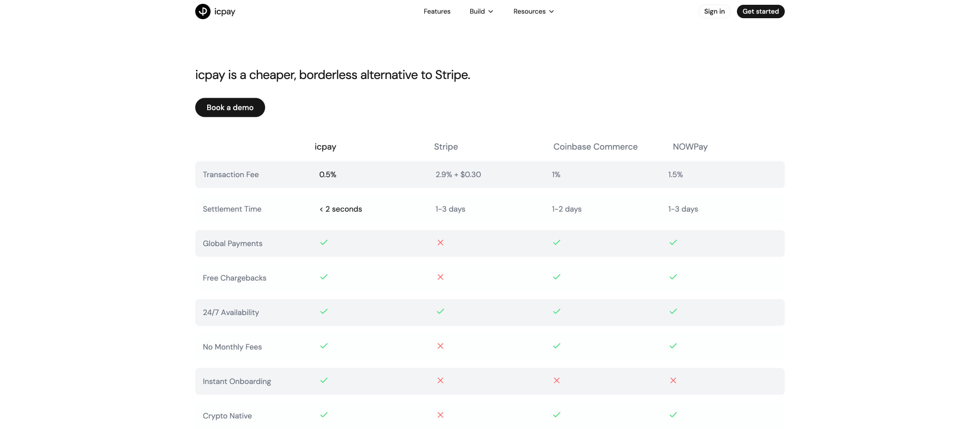Click the NOWPay Free Chargebacks checkmark
Viewport: 980px width, 429px height.
pyautogui.click(x=673, y=277)
